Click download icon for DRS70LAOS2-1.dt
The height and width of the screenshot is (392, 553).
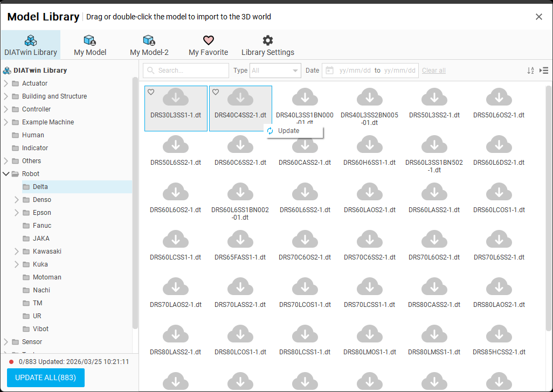176,286
